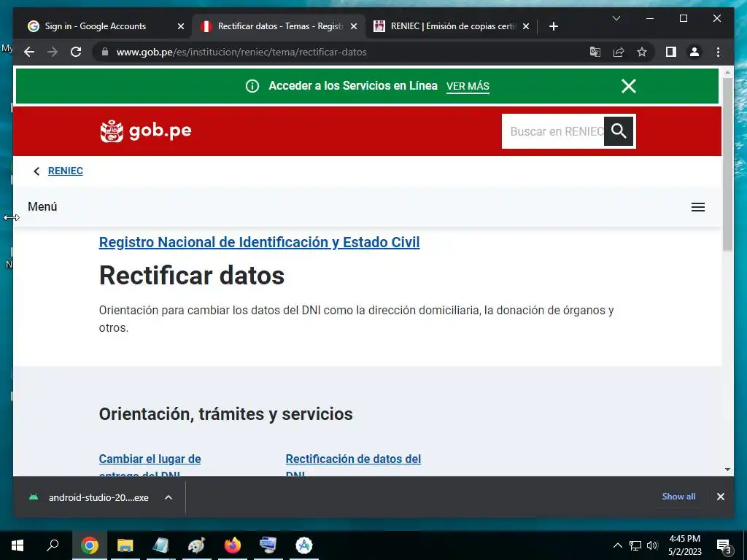The height and width of the screenshot is (560, 747).
Task: Share this page via share icon
Action: pyautogui.click(x=619, y=52)
